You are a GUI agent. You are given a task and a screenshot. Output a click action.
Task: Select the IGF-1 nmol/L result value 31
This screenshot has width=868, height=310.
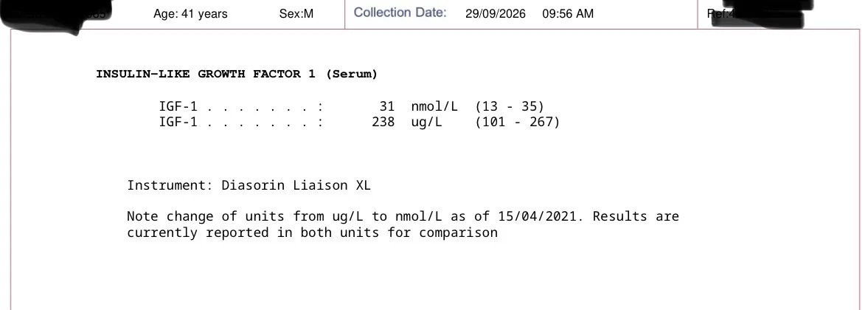[x=387, y=106]
